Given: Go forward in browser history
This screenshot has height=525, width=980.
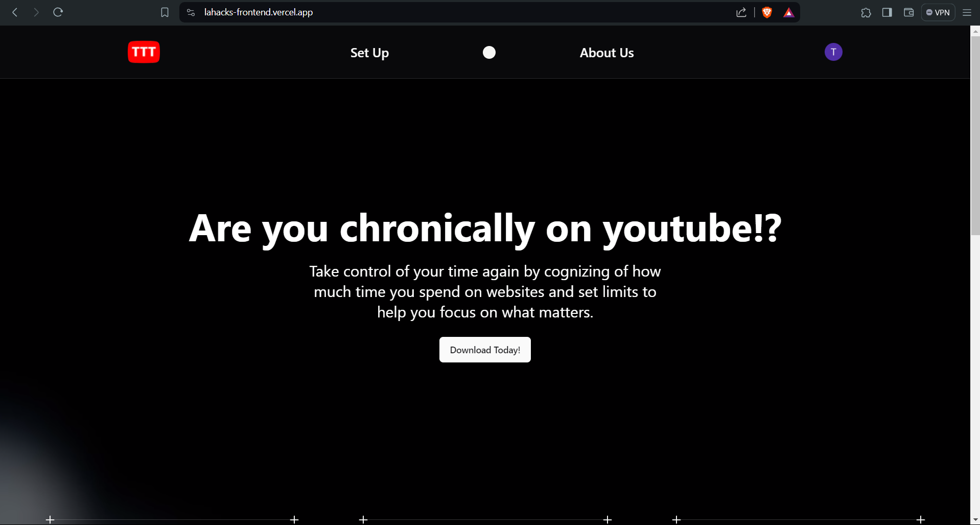Looking at the screenshot, I should [36, 12].
